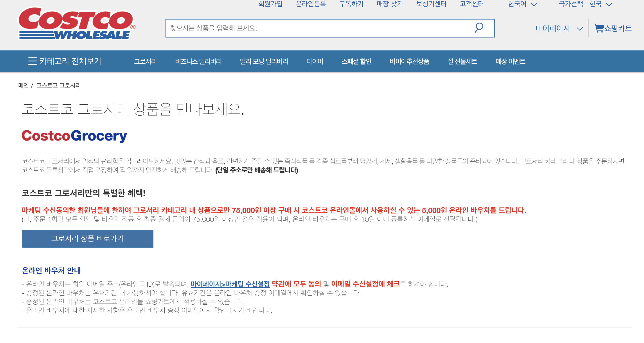644x343 pixels.
Task: Click 쇼핑카트 text label
Action: click(618, 29)
